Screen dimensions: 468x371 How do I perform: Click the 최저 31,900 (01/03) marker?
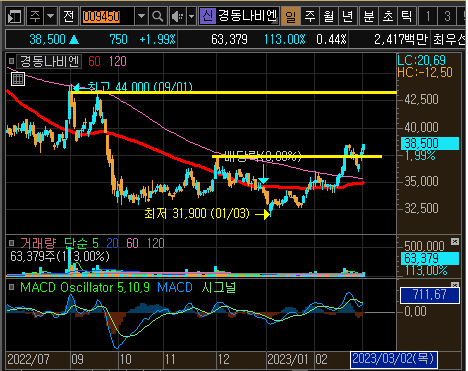[x=207, y=213]
